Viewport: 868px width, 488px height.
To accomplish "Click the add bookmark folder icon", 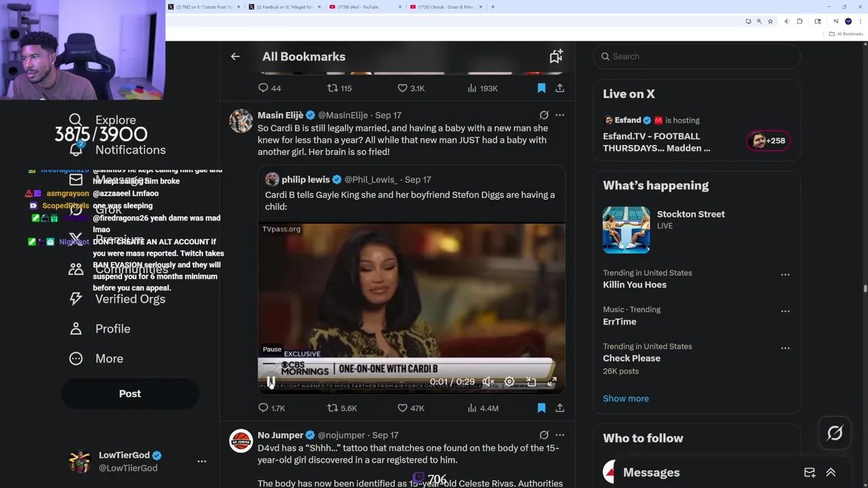I will tap(556, 57).
